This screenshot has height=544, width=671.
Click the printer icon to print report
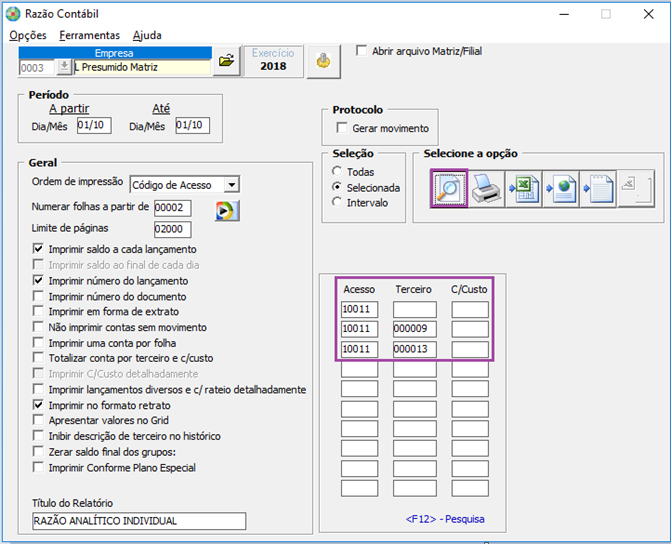(486, 188)
